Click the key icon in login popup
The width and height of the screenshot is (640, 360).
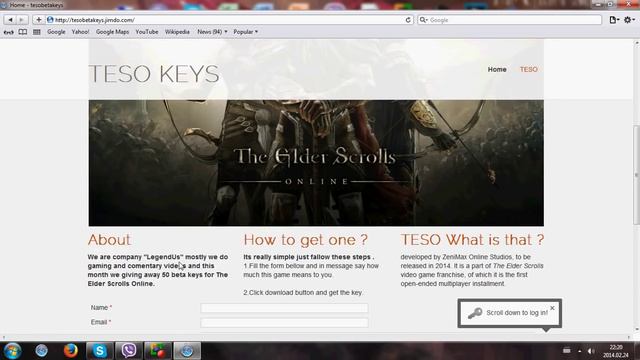(475, 313)
